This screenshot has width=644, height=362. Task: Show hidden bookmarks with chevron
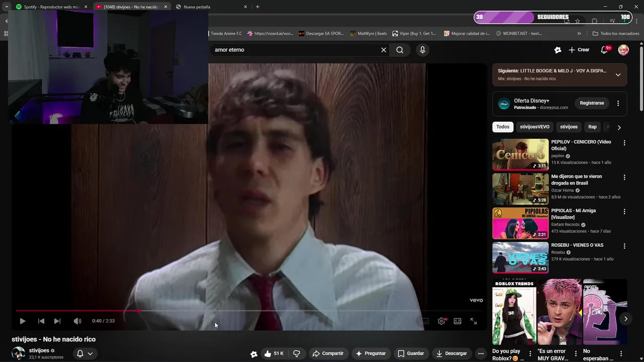coord(579,34)
